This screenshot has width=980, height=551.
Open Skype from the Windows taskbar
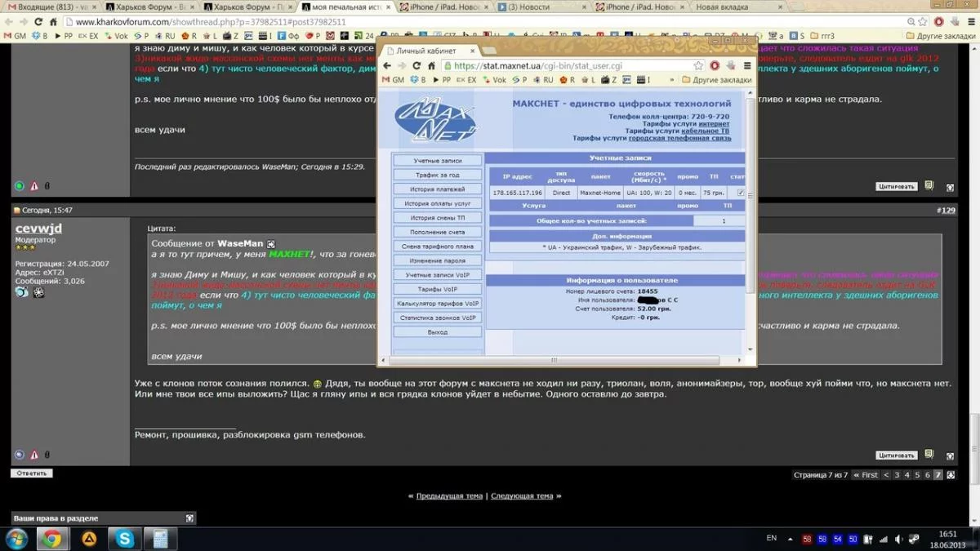point(124,539)
